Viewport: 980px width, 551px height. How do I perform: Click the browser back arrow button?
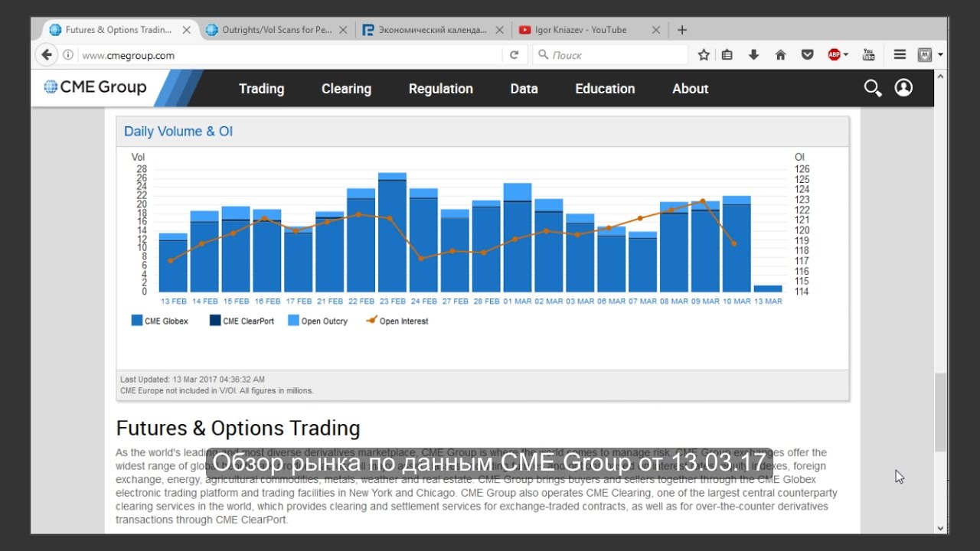[x=47, y=55]
